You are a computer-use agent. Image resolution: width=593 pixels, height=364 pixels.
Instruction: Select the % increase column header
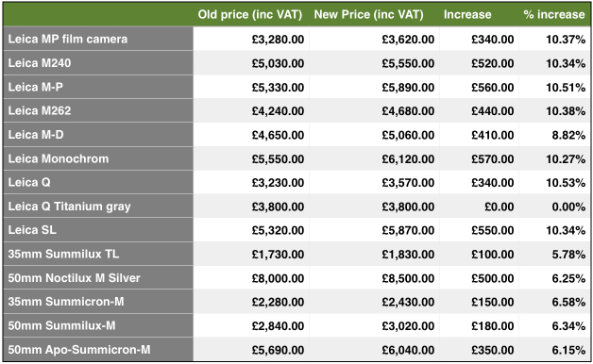click(x=554, y=14)
